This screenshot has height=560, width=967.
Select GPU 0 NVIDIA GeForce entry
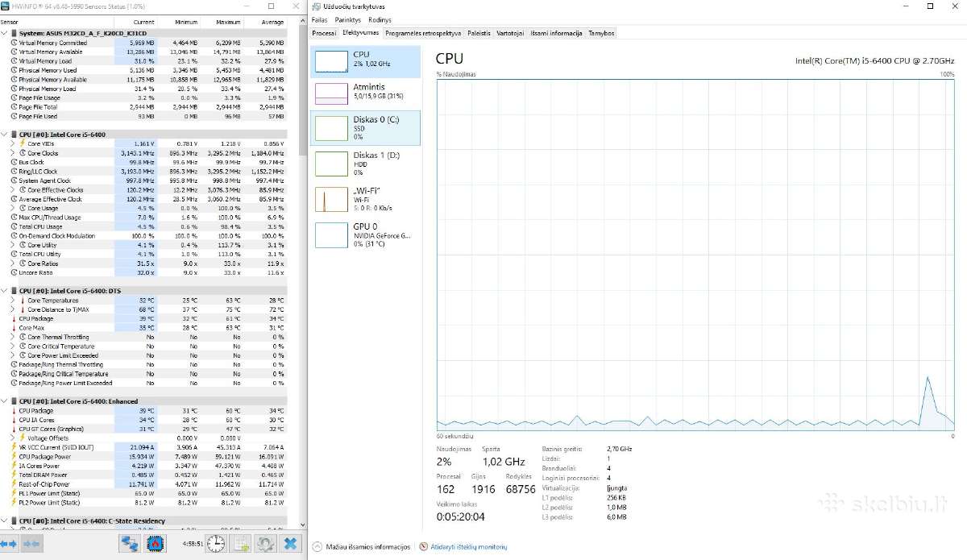pyautogui.click(x=365, y=234)
